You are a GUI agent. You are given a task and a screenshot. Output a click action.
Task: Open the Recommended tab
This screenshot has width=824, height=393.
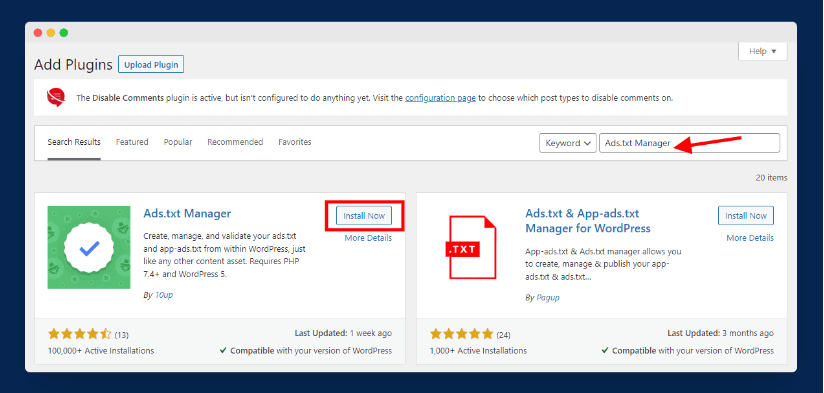235,142
